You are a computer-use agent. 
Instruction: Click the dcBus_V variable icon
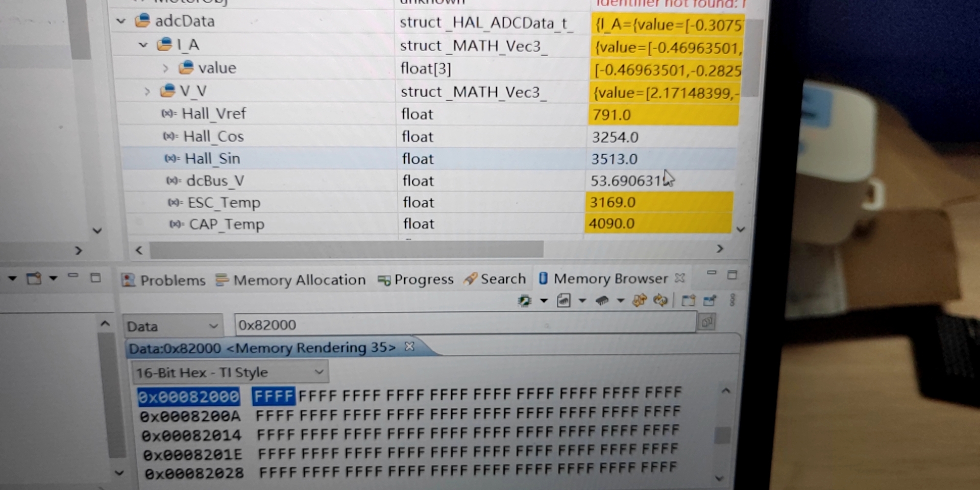point(174,181)
